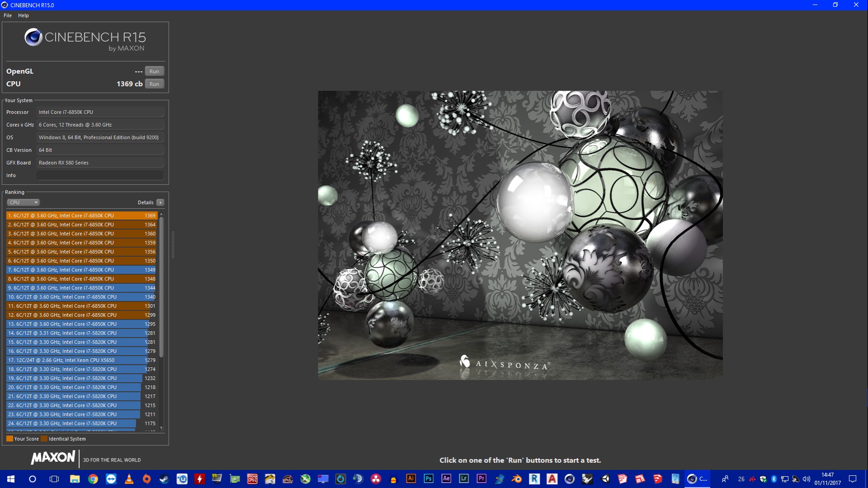Select ranking entry 7 with score 1349
The height and width of the screenshot is (488, 868).
[82, 270]
